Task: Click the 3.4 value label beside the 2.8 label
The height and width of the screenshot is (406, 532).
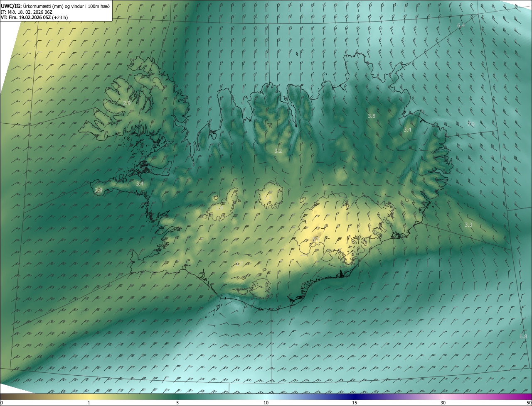Action: tap(140, 183)
